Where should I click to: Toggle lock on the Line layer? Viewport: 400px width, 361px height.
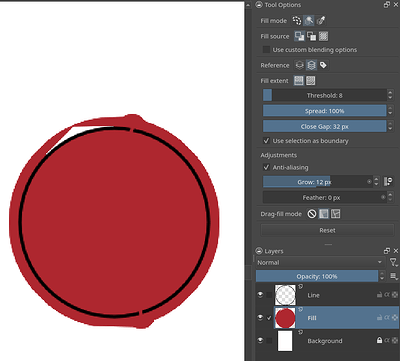pyautogui.click(x=379, y=295)
